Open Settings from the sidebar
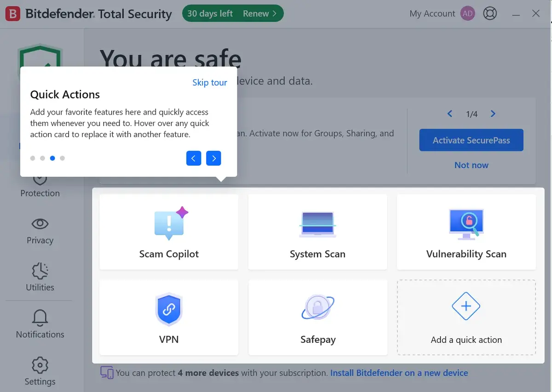 pos(40,371)
